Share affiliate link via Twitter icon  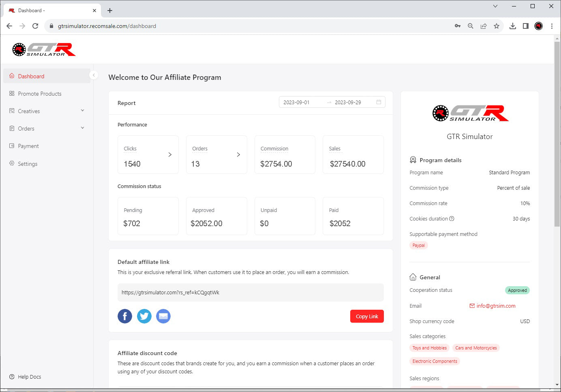144,316
